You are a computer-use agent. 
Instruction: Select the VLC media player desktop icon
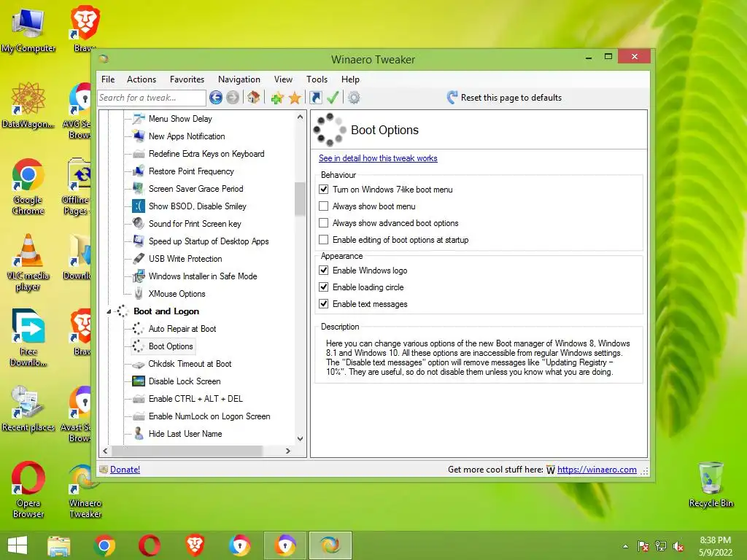28,262
